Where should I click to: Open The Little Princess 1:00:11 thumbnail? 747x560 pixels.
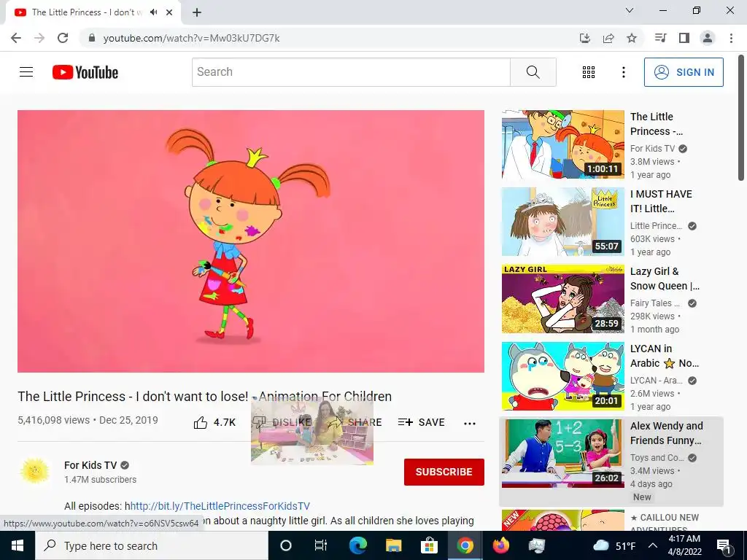click(562, 144)
